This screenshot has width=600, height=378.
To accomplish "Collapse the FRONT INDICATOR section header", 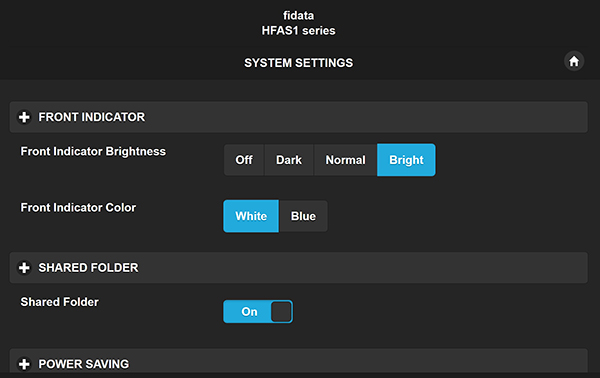I will [x=298, y=117].
